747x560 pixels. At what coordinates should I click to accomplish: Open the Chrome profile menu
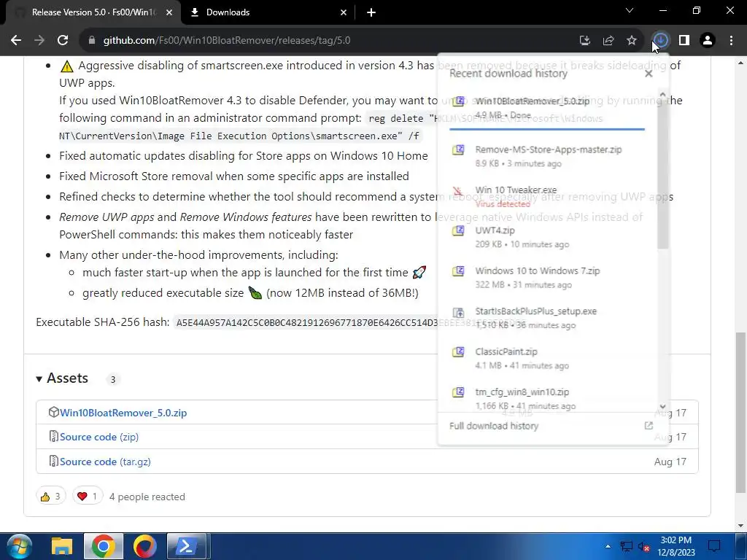click(708, 41)
